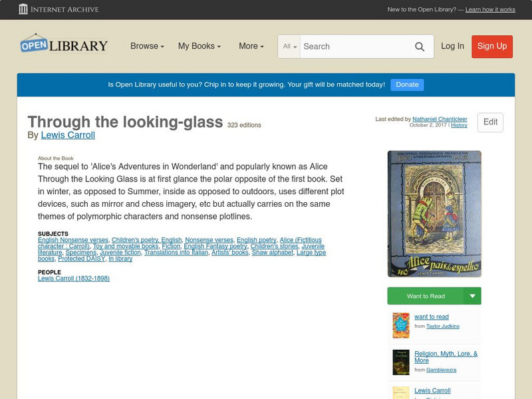The width and height of the screenshot is (532, 399).
Task: Open the My Books dropdown
Action: (199, 47)
